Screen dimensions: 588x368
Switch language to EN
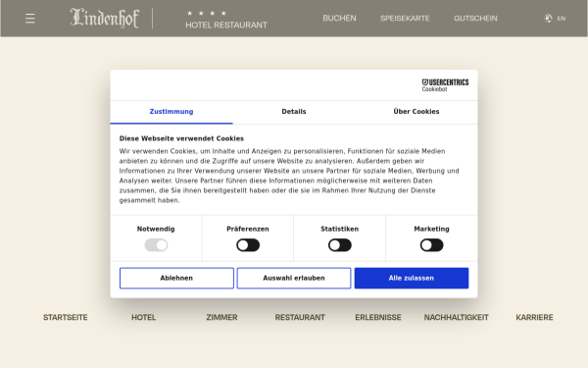point(562,19)
